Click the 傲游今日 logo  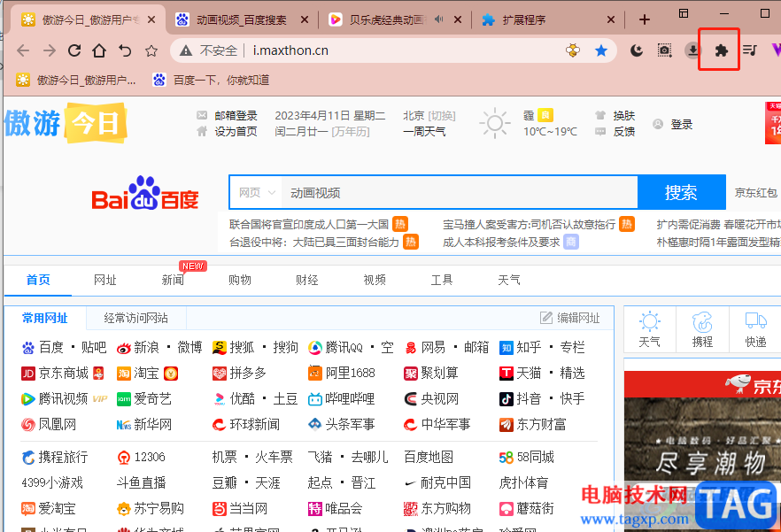point(66,122)
